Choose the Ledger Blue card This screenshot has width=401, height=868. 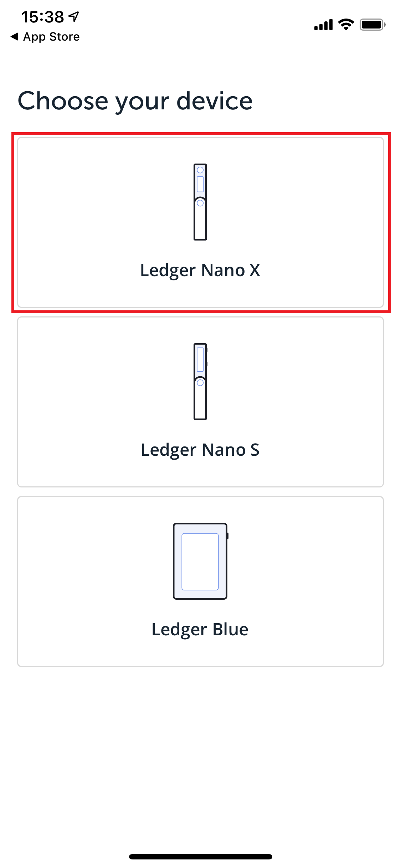click(x=201, y=582)
